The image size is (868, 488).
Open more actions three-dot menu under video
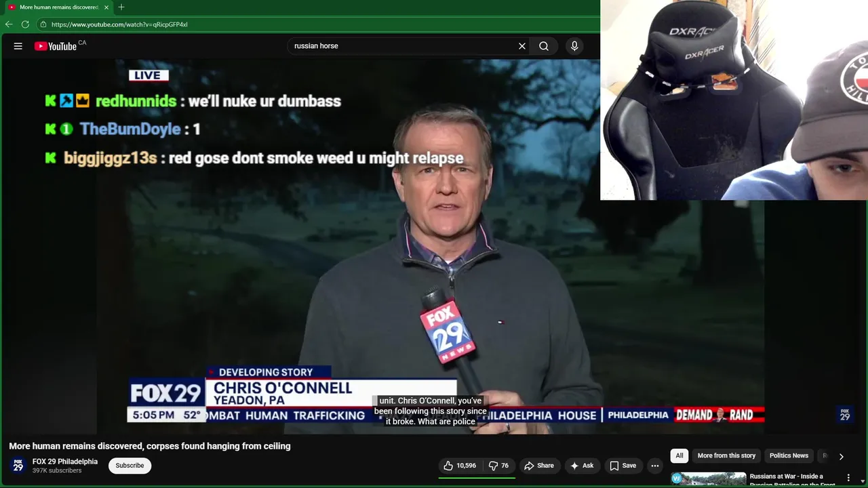(x=655, y=466)
